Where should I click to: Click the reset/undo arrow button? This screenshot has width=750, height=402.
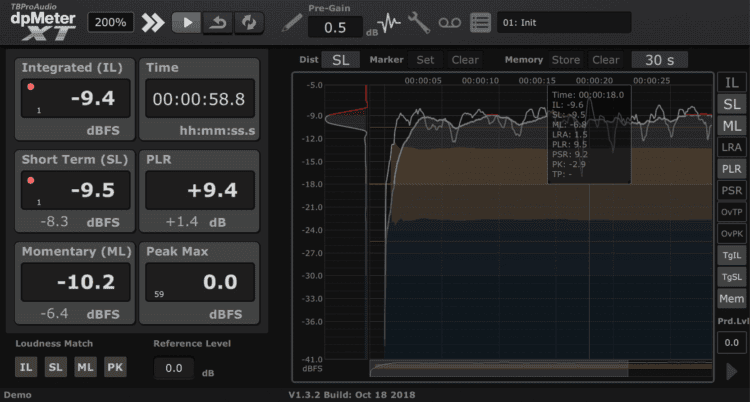[218, 22]
